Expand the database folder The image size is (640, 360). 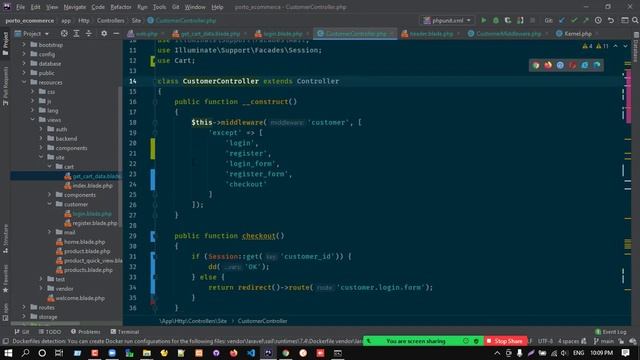[x=24, y=63]
